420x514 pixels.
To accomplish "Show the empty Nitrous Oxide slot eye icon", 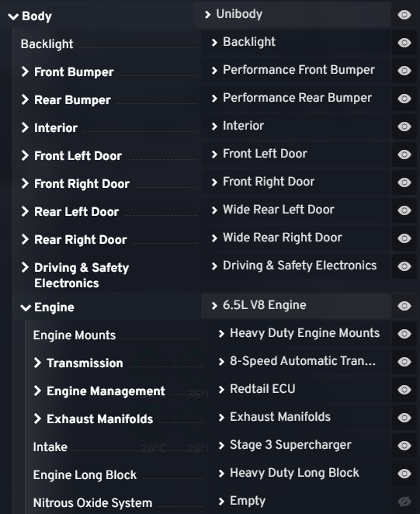I will point(404,502).
